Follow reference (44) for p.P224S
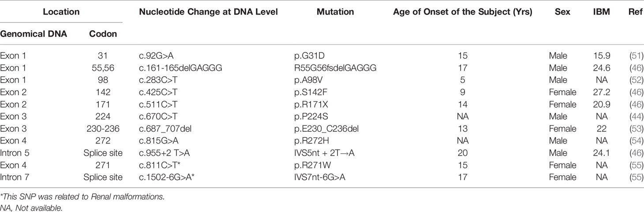The height and width of the screenshot is (212, 644). [636, 117]
